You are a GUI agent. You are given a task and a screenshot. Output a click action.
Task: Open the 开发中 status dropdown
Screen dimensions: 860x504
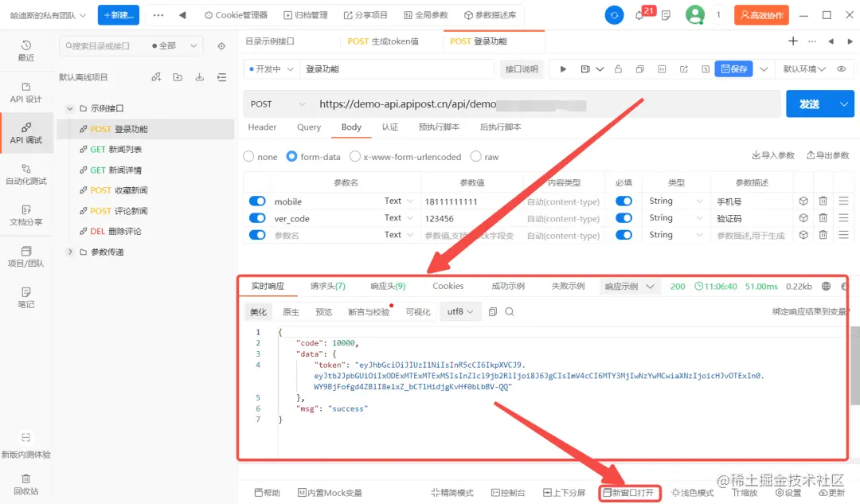[x=272, y=69]
